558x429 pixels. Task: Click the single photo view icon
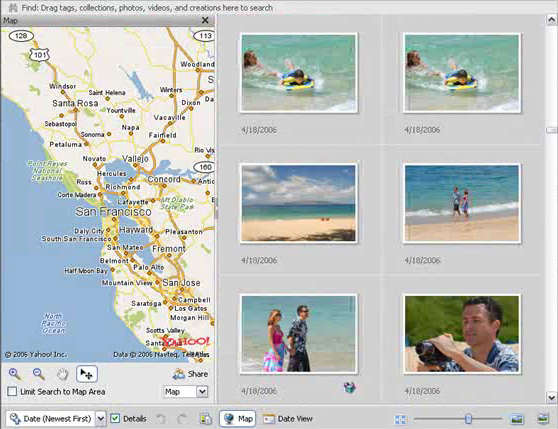coord(517,419)
